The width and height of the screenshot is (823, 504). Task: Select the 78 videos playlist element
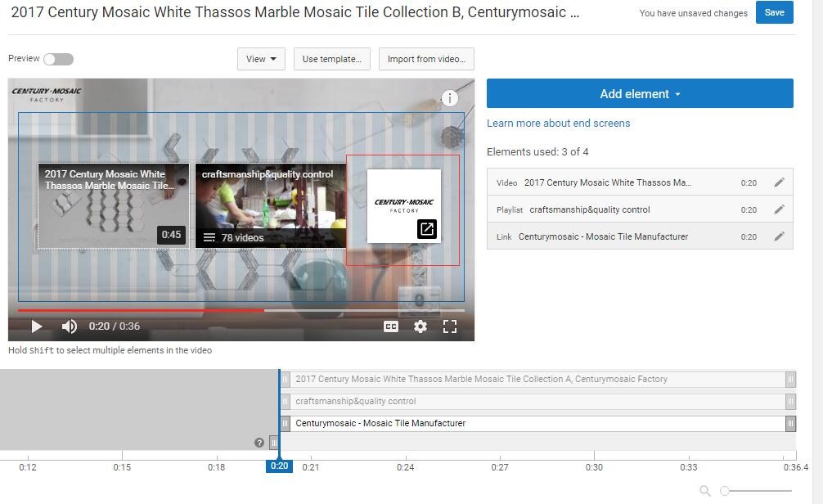(x=270, y=206)
